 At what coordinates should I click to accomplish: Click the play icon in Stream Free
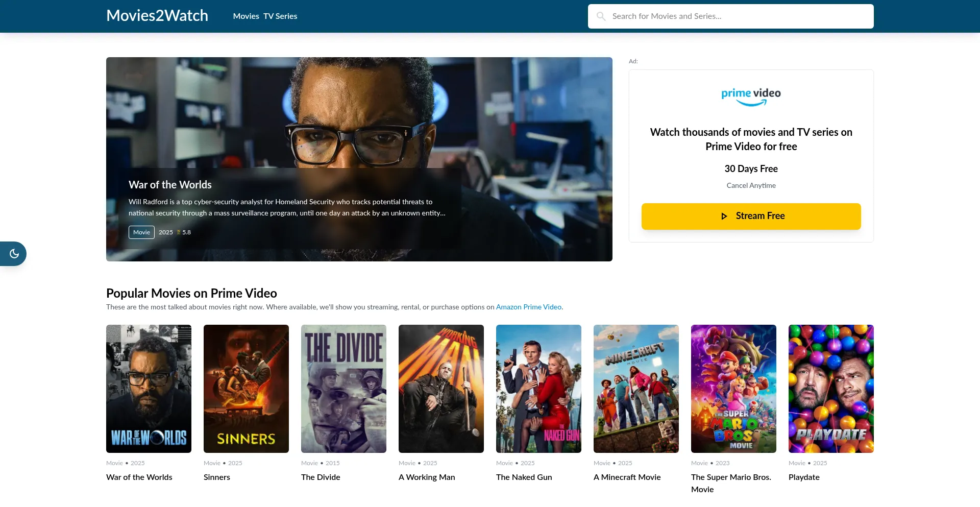point(724,216)
